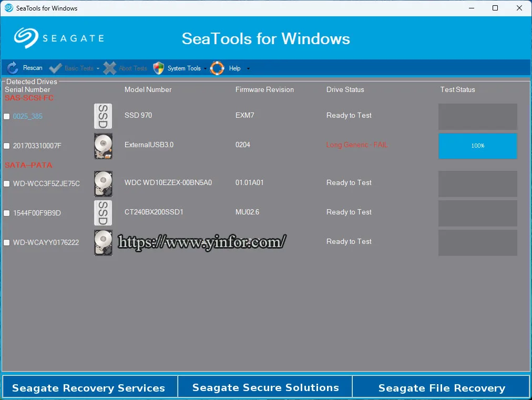
Task: Expand the System Tools dropdown arrow
Action: click(206, 69)
